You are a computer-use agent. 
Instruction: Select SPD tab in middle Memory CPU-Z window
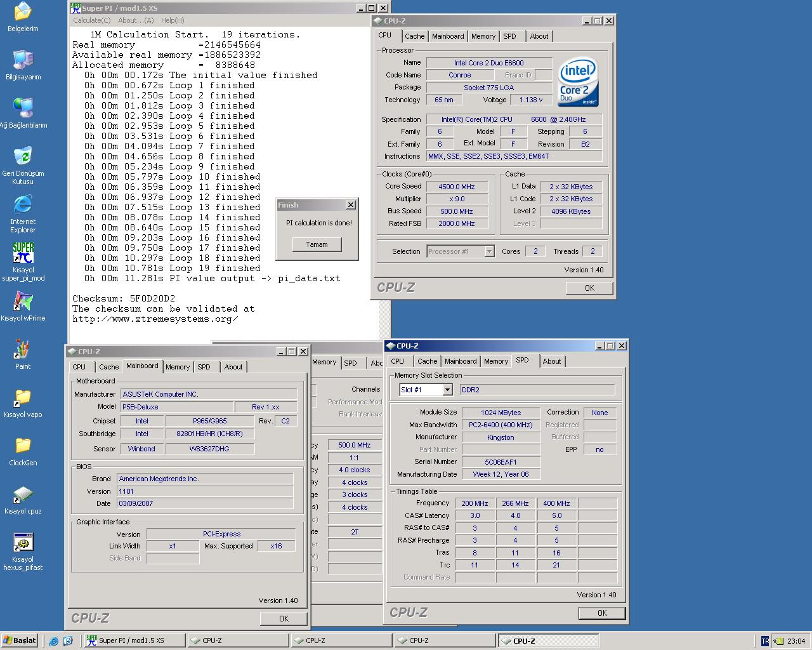[x=351, y=363]
